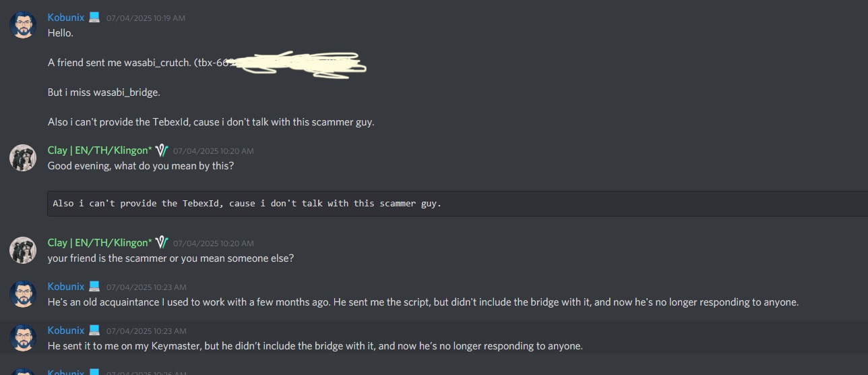Click the V badge on the 'your friend is the scammer' message

162,243
